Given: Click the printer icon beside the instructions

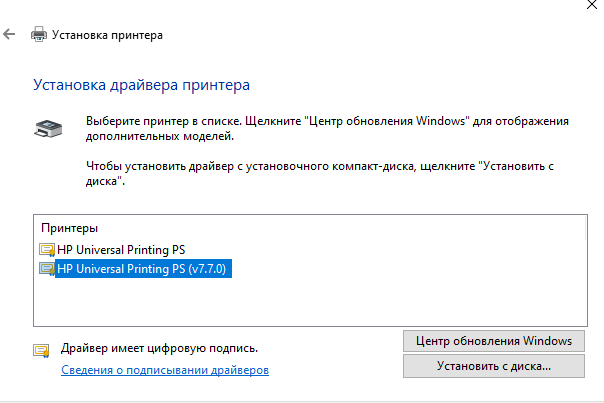Looking at the screenshot, I should (x=47, y=128).
